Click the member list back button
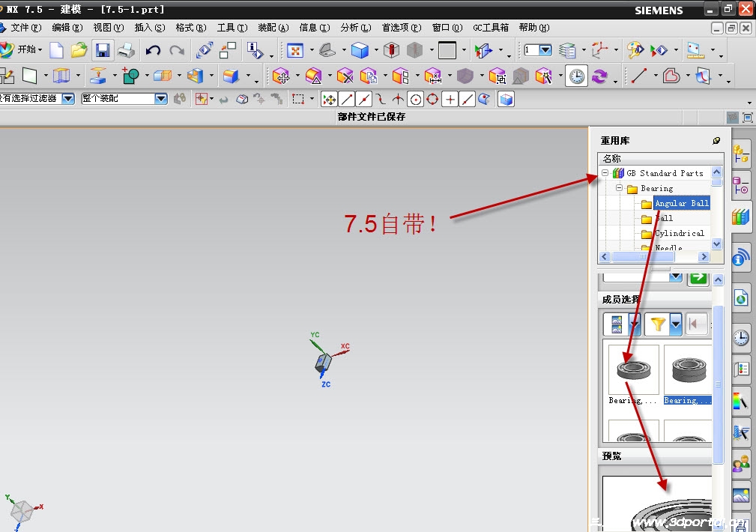This screenshot has width=756, height=532. [x=696, y=324]
